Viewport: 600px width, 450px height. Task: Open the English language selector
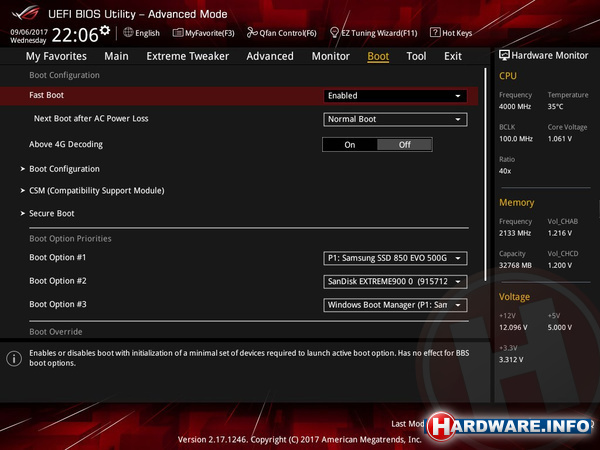142,33
